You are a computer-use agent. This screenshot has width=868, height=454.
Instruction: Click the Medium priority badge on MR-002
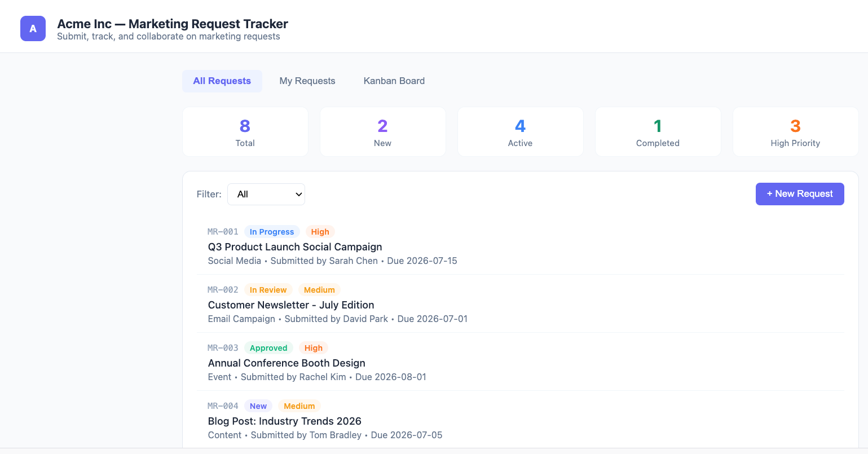point(319,290)
